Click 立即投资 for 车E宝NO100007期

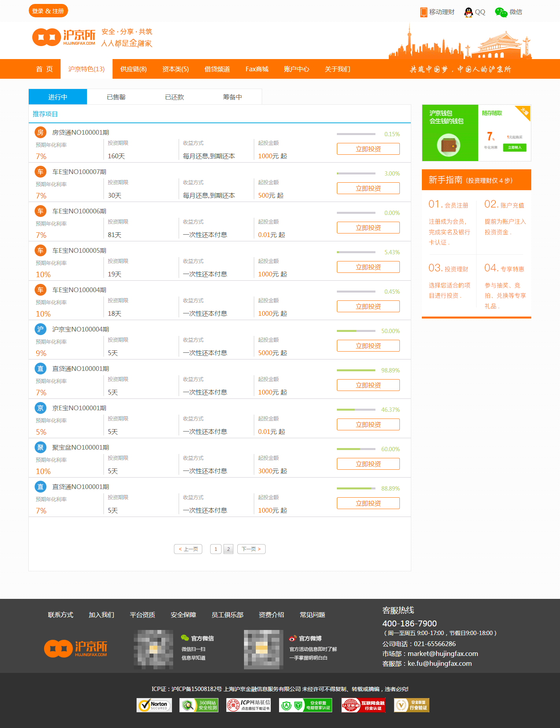[x=368, y=188]
